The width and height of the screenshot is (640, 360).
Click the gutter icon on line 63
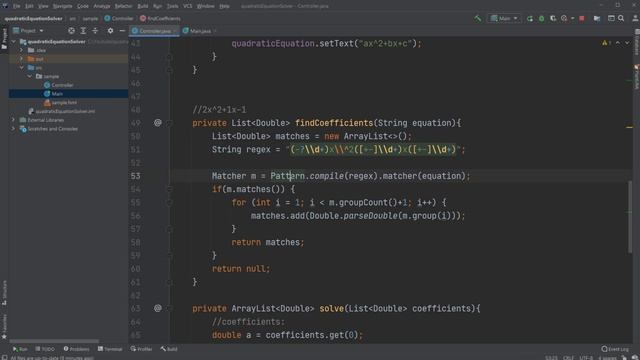coord(158,308)
